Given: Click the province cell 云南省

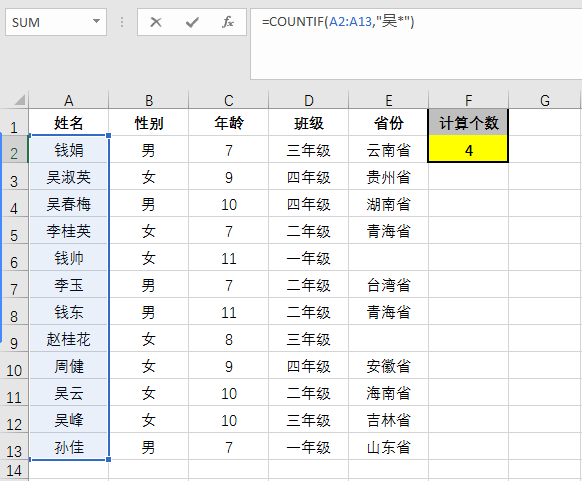Looking at the screenshot, I should [x=388, y=150].
